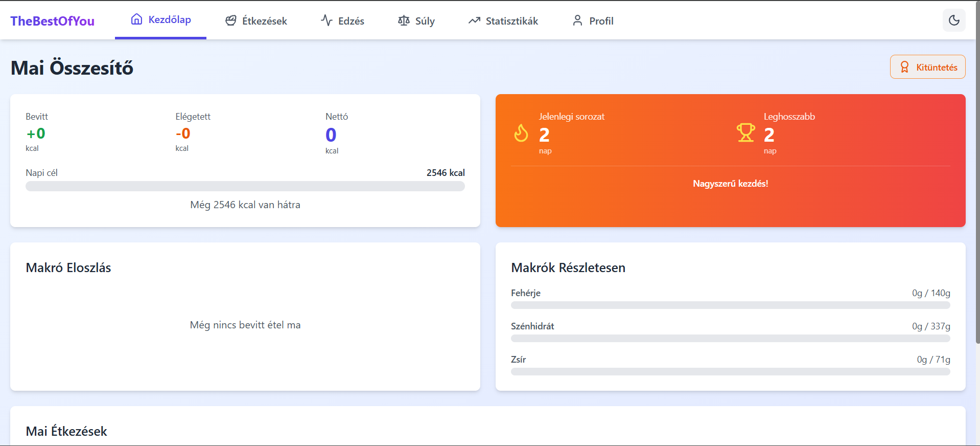Click the trending chart icon beside Statisztikák

pos(474,20)
